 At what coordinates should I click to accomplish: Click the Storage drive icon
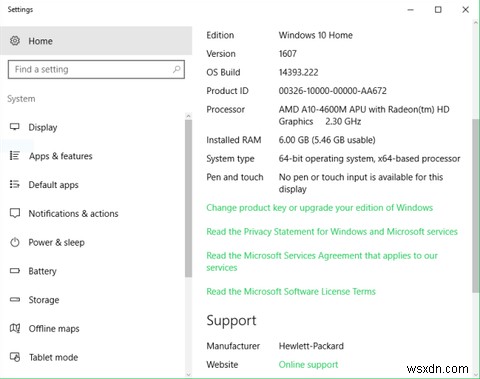[x=15, y=299]
